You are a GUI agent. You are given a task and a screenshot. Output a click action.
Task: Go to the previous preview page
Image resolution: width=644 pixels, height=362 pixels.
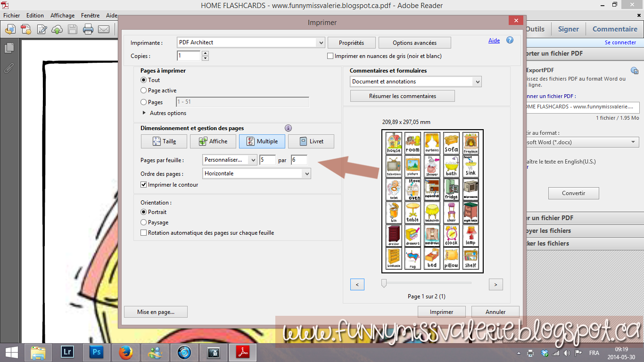point(357,284)
